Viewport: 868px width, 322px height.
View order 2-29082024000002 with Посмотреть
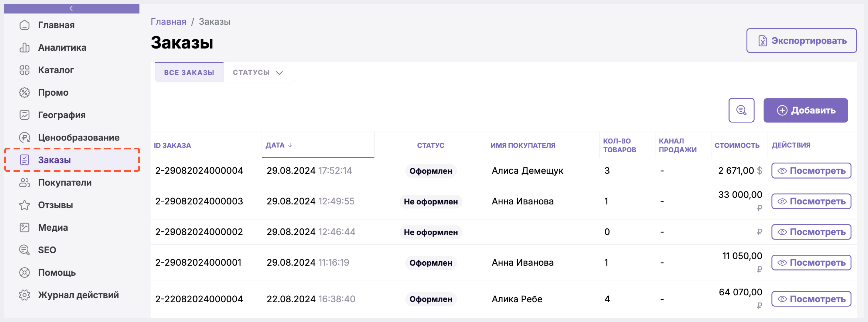(811, 232)
